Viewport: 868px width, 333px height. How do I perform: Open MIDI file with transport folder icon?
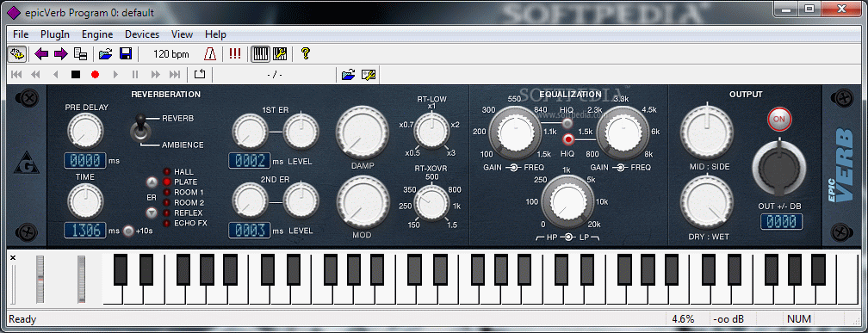pos(348,74)
